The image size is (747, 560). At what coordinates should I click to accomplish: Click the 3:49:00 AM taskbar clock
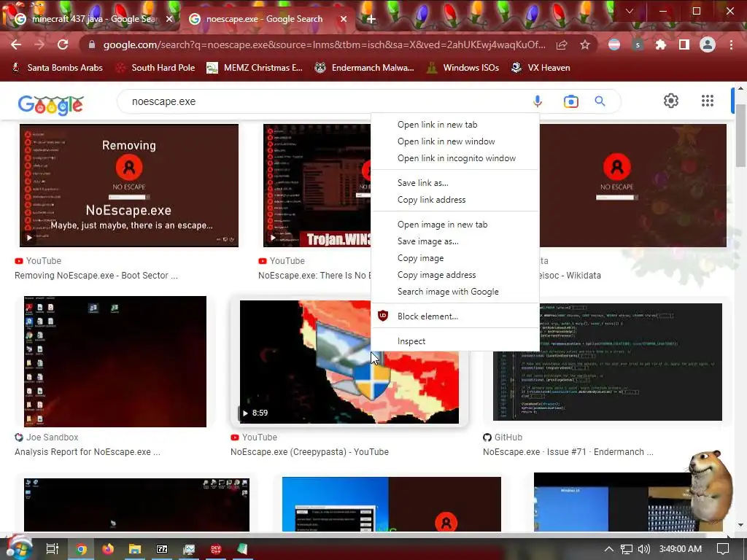click(681, 549)
